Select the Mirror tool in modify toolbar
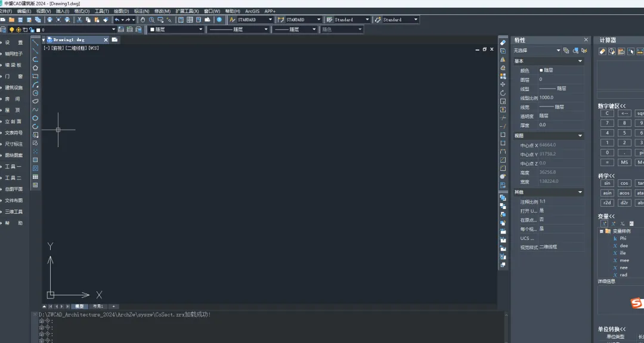Image resolution: width=644 pixels, height=343 pixels. pyautogui.click(x=503, y=60)
